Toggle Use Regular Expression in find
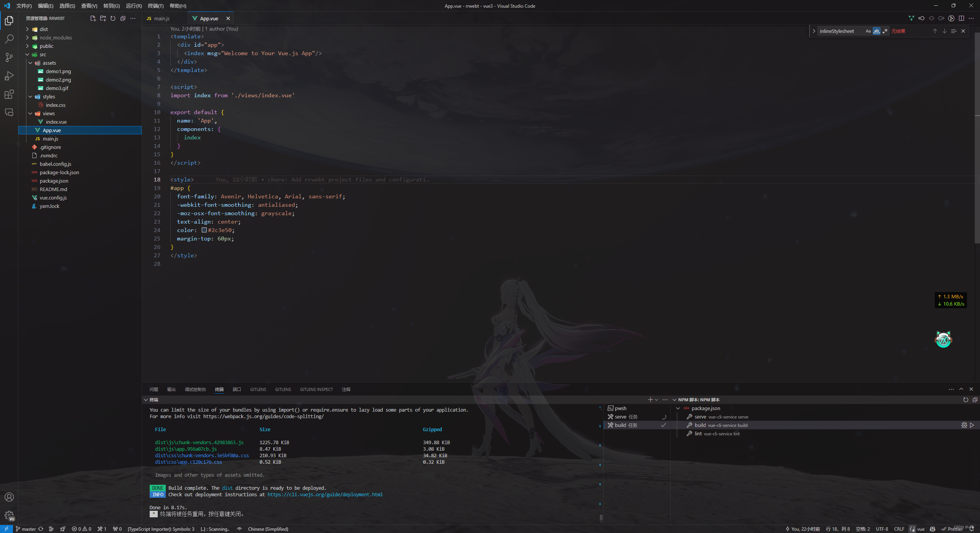The height and width of the screenshot is (533, 980). coord(885,31)
